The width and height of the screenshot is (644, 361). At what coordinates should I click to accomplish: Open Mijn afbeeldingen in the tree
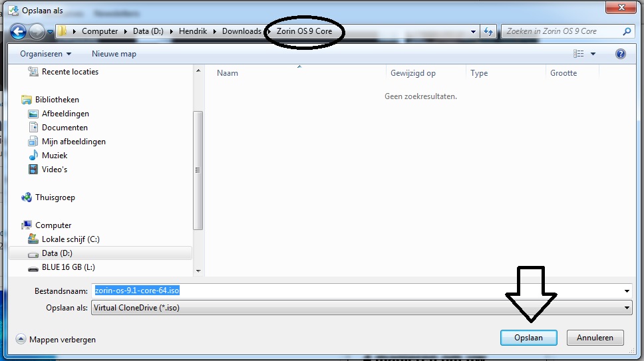[x=74, y=142]
